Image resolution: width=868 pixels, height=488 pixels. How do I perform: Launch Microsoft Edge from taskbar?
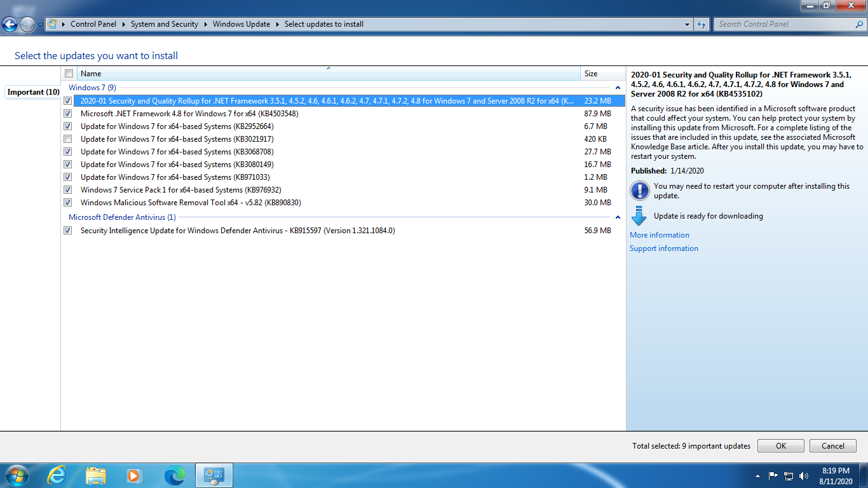coord(175,475)
